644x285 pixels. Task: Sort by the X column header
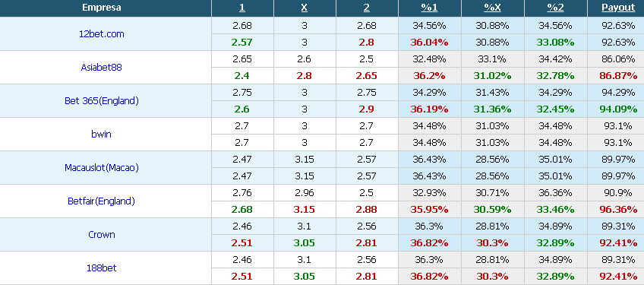305,8
